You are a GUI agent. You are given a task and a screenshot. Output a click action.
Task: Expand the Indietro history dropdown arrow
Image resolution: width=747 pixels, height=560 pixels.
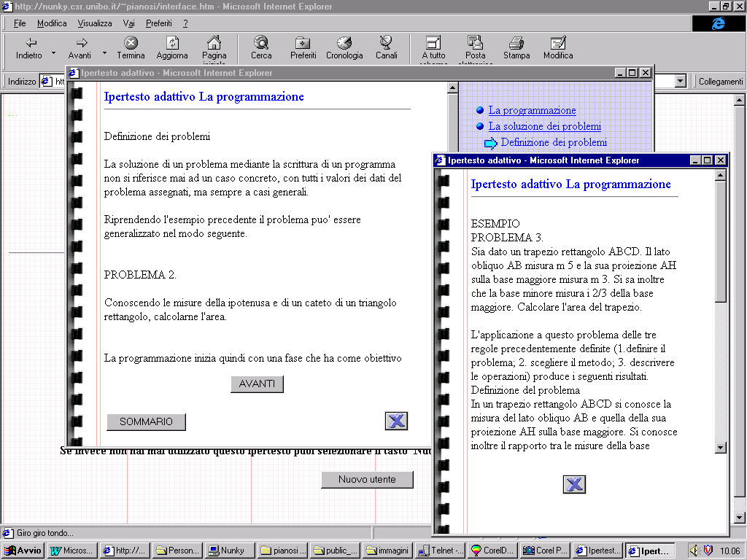click(53, 52)
